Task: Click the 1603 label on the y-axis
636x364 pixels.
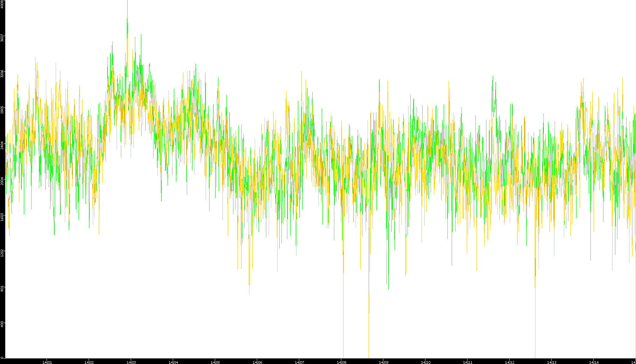Action: click(x=2, y=217)
